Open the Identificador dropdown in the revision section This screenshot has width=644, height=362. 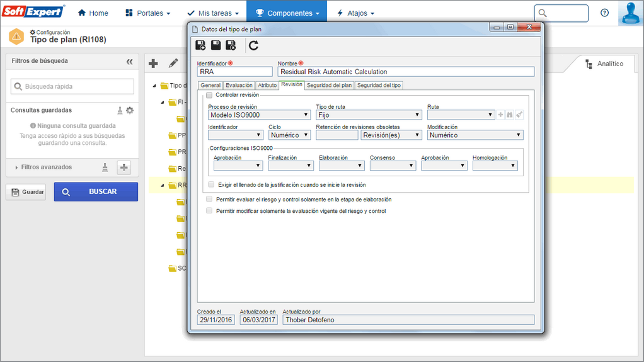coord(235,135)
